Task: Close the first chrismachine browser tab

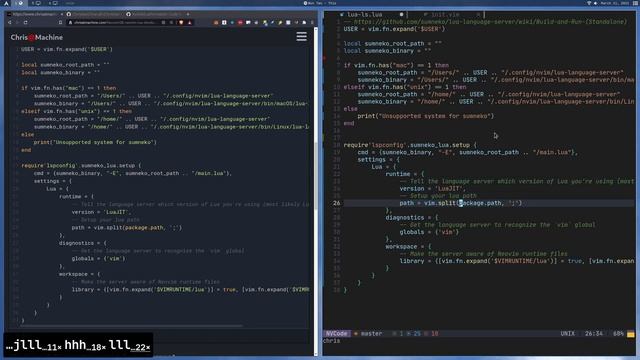Action: tap(61, 14)
